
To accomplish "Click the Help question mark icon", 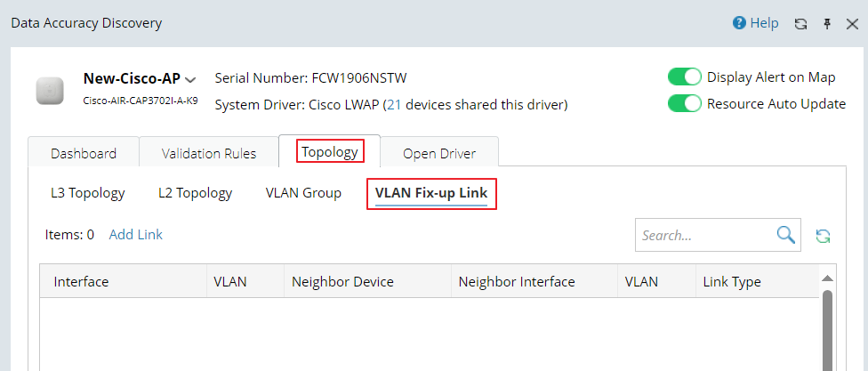I will [739, 23].
